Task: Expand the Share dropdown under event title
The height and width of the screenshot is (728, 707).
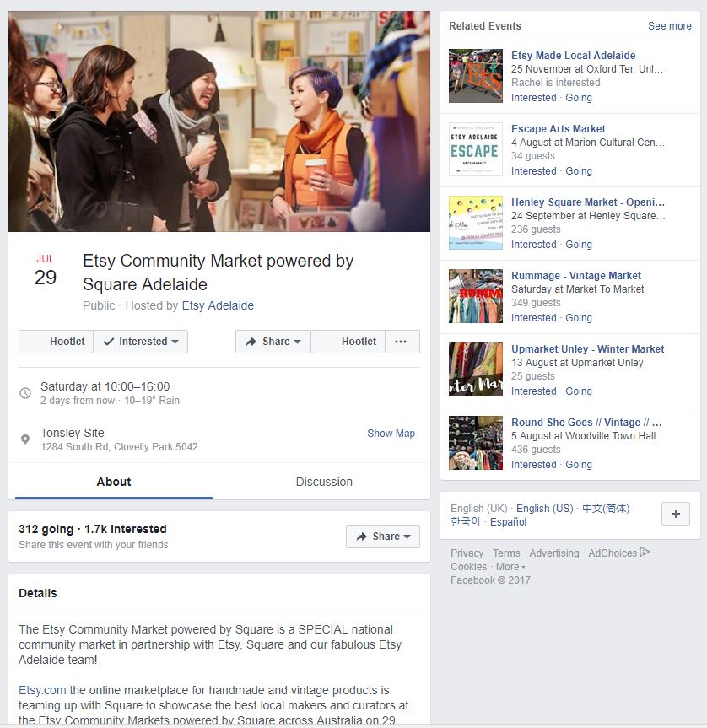Action: tap(273, 342)
